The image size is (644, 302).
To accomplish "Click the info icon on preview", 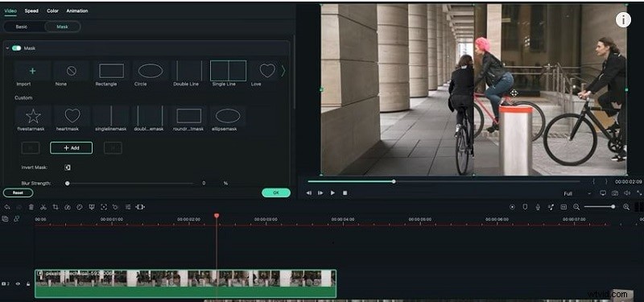I will [623, 19].
